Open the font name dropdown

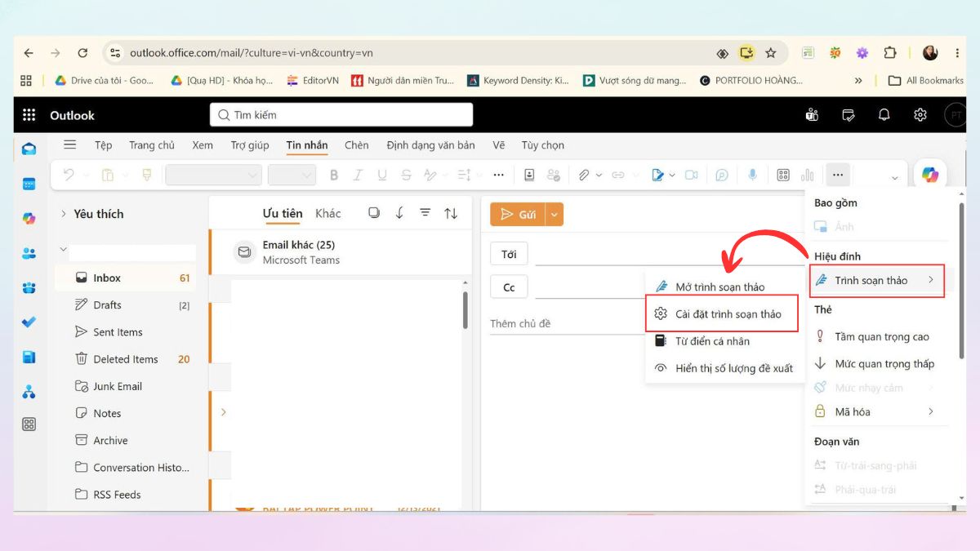[x=213, y=175]
